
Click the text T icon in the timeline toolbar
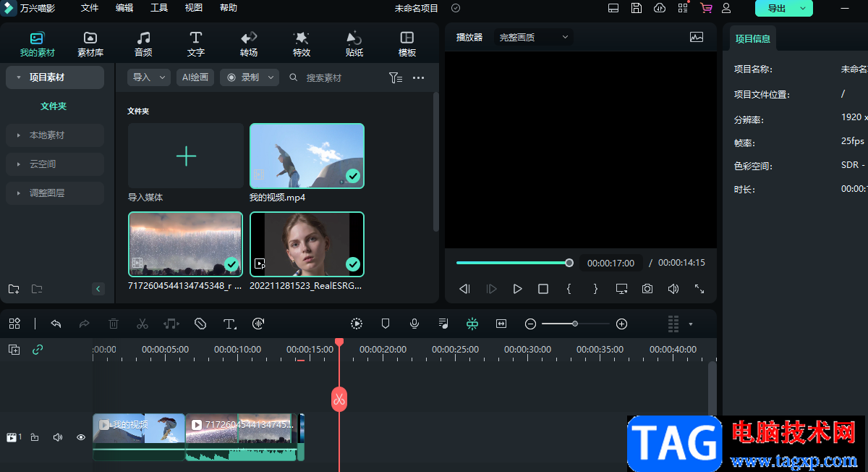point(229,324)
